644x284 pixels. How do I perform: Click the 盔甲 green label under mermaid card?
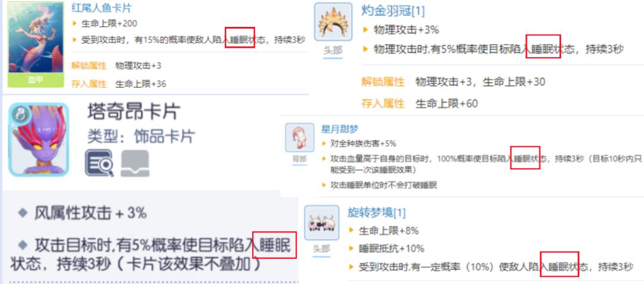coord(36,81)
